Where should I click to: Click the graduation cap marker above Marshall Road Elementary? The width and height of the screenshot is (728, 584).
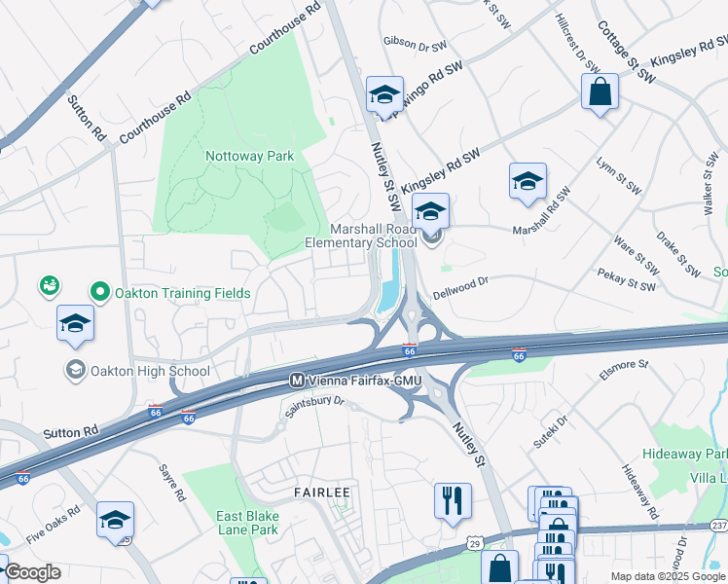pos(430,214)
